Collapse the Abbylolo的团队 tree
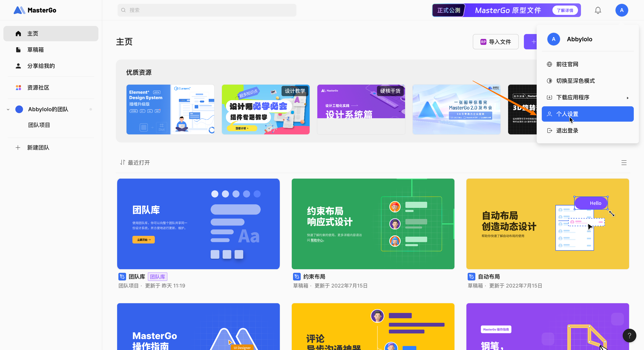Viewport: 644px width, 350px height. (8, 109)
